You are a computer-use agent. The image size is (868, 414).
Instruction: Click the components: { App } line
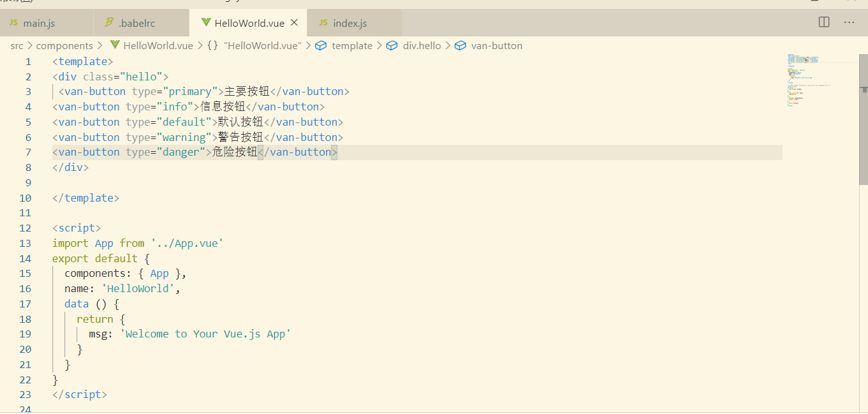click(126, 274)
